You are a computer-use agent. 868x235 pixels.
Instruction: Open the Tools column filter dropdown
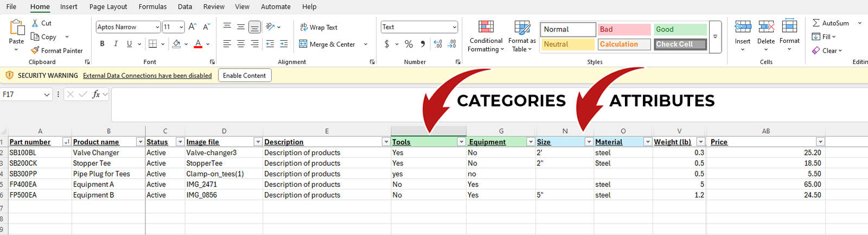[x=461, y=142]
